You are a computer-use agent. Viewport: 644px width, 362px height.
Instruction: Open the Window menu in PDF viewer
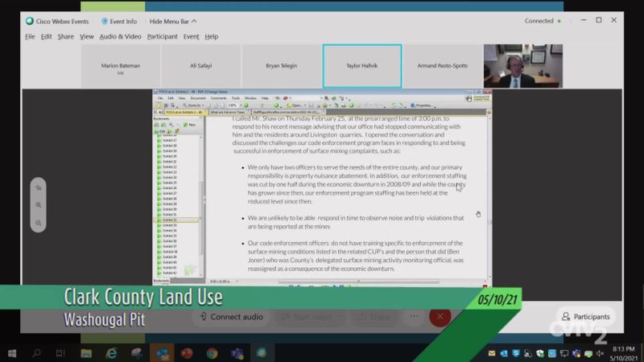250,98
